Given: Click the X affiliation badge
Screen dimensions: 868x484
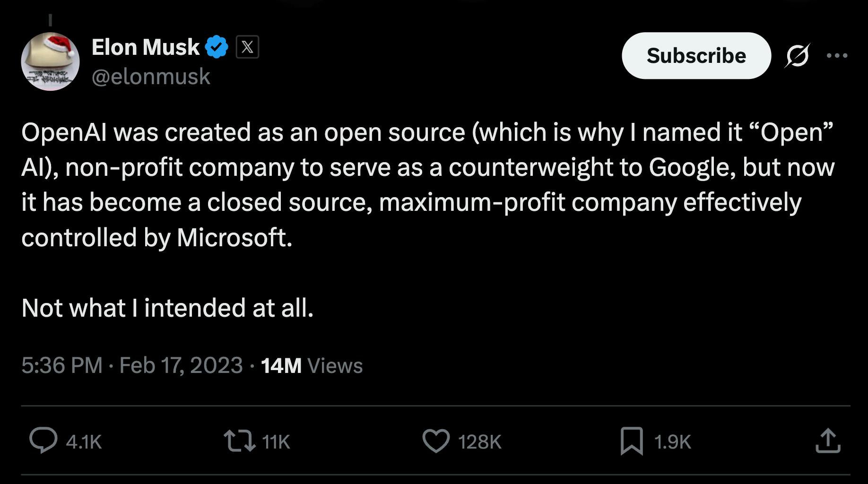Looking at the screenshot, I should click(x=247, y=47).
